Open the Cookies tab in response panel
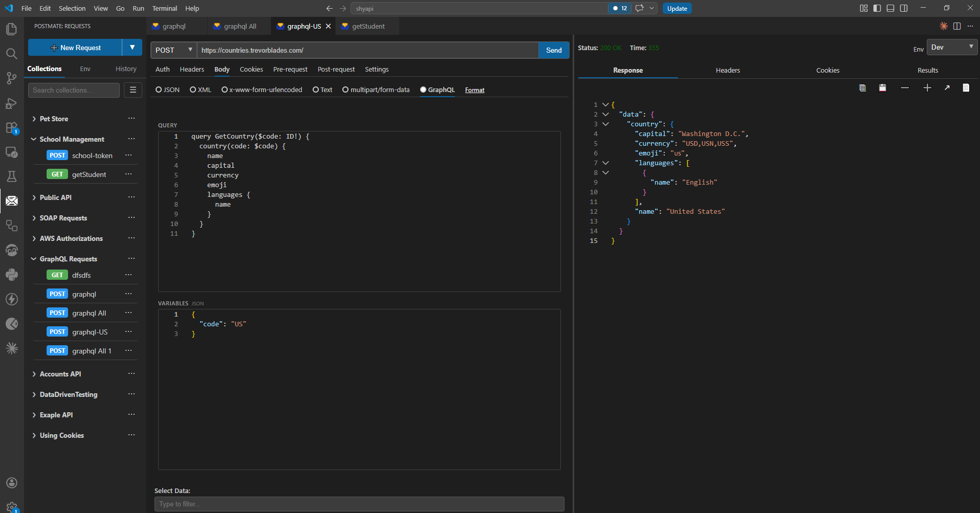The image size is (980, 513). [x=827, y=70]
